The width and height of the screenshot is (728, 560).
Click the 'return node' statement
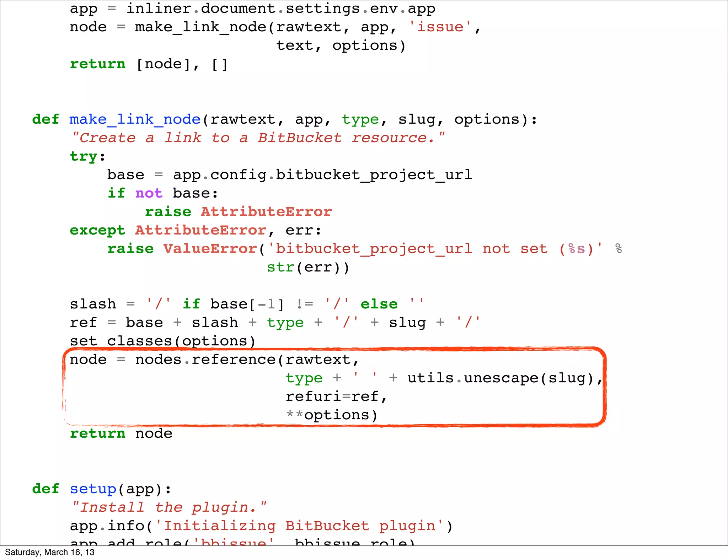121,434
